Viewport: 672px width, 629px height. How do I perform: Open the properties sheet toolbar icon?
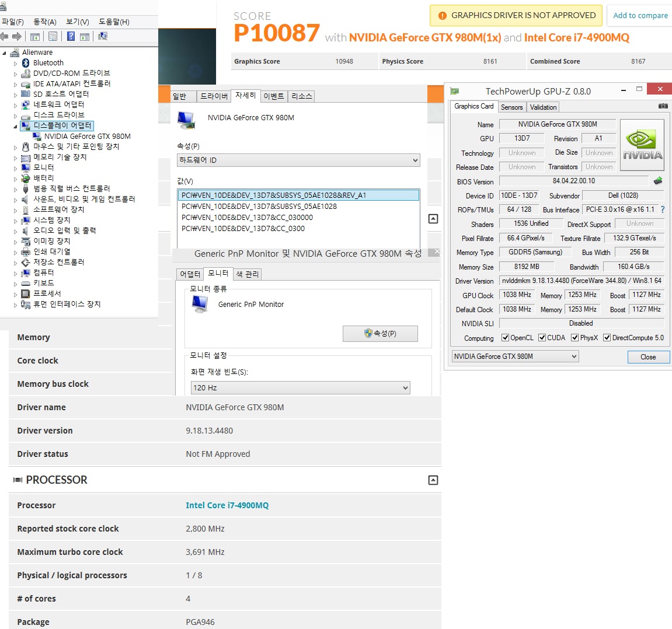click(53, 36)
